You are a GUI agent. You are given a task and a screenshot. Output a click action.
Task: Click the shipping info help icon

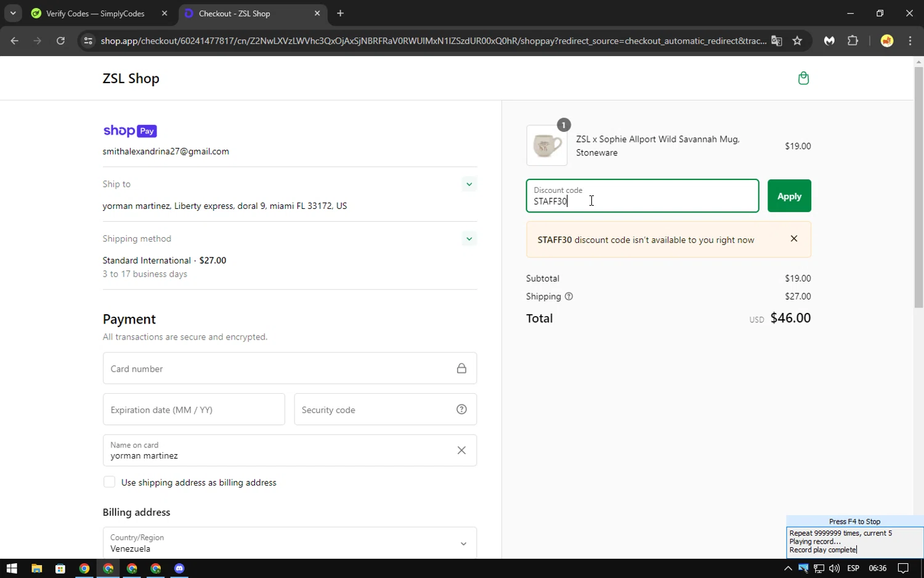[569, 296]
